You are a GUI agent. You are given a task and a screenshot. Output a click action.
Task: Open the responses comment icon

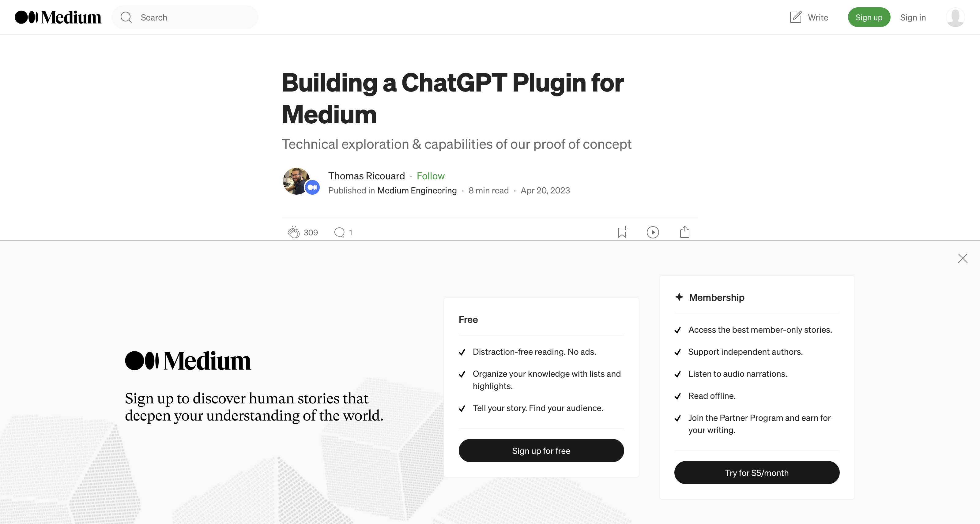(x=339, y=232)
